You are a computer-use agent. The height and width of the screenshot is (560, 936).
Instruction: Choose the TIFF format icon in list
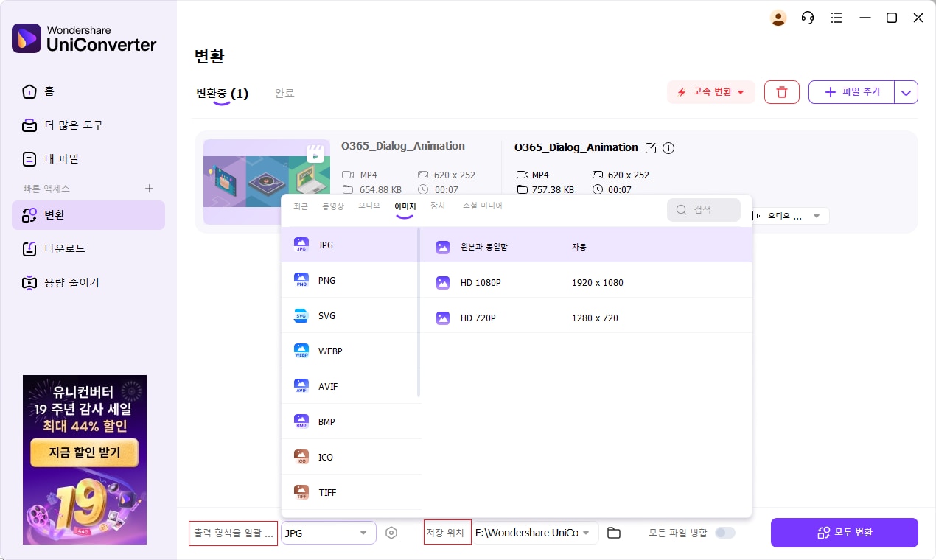pyautogui.click(x=301, y=492)
